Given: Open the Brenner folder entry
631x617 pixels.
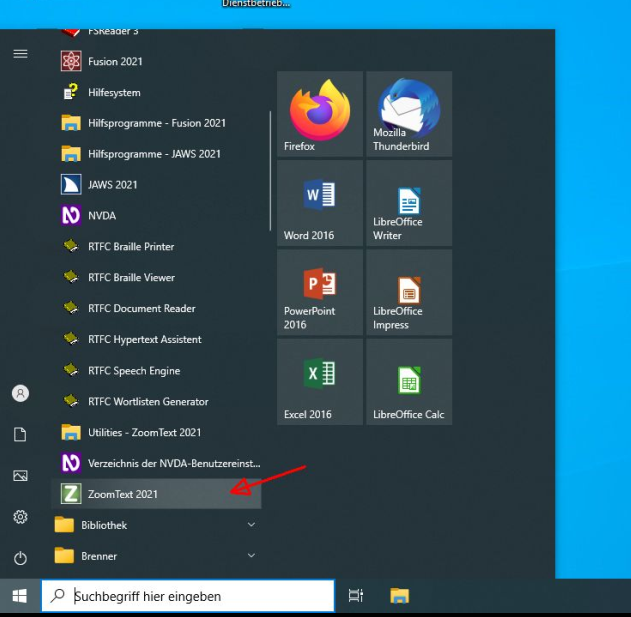Looking at the screenshot, I should click(156, 556).
